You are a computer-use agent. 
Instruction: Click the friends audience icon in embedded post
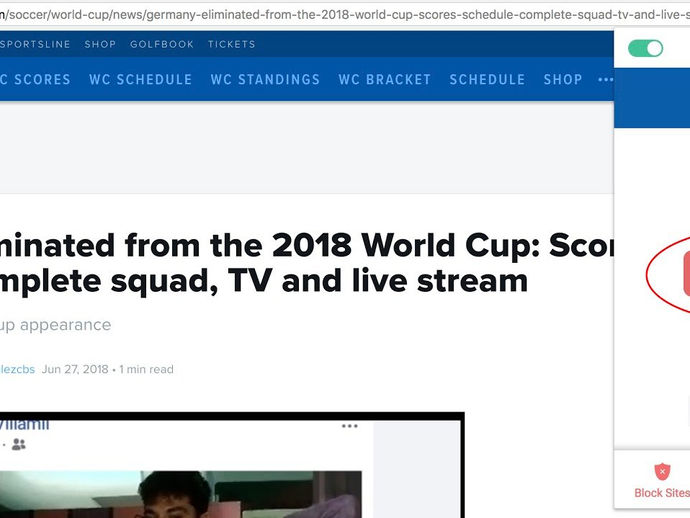pos(18,445)
